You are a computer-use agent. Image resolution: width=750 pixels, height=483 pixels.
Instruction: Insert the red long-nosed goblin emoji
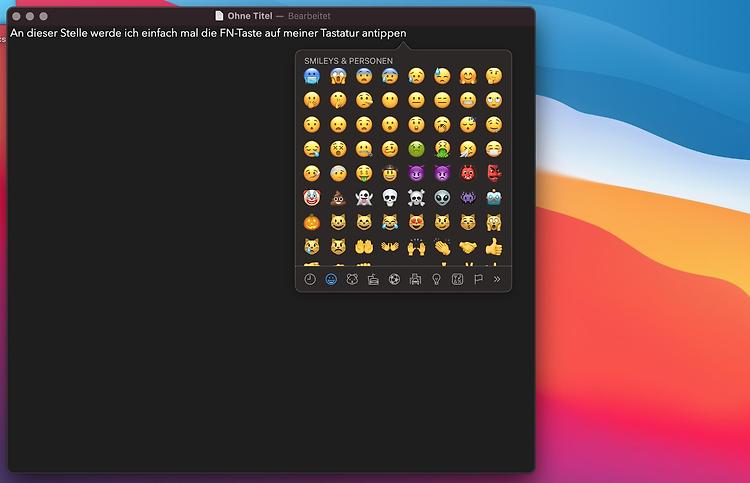(494, 174)
